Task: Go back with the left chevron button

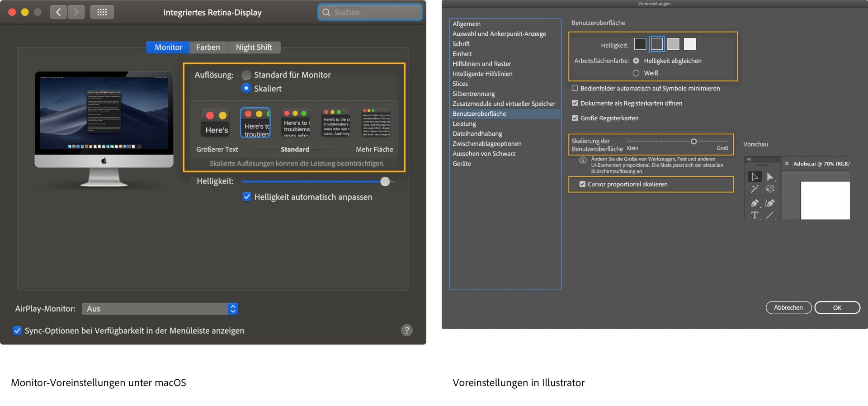Action: tap(58, 12)
